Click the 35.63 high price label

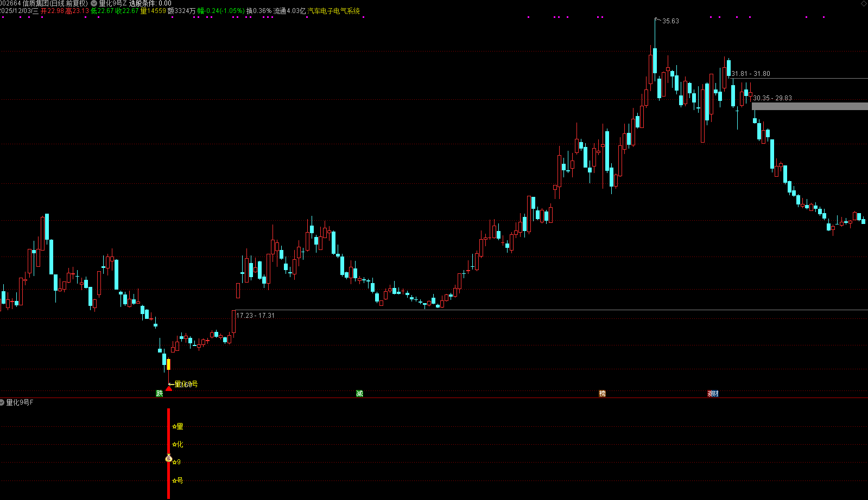670,21
